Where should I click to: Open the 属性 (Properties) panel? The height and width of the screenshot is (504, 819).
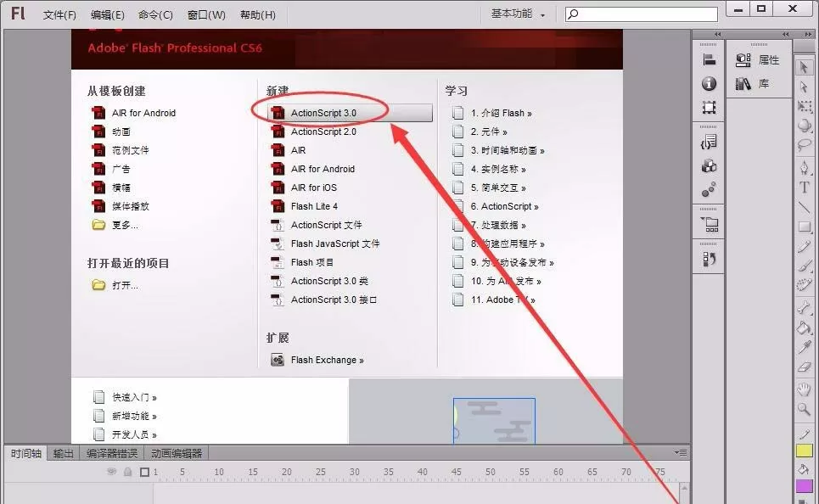coord(758,60)
